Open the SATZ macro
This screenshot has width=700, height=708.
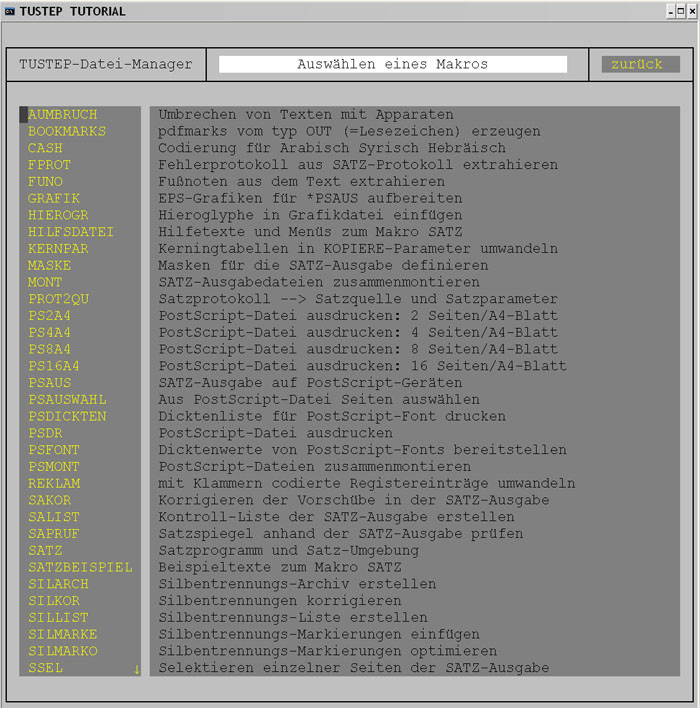[45, 550]
